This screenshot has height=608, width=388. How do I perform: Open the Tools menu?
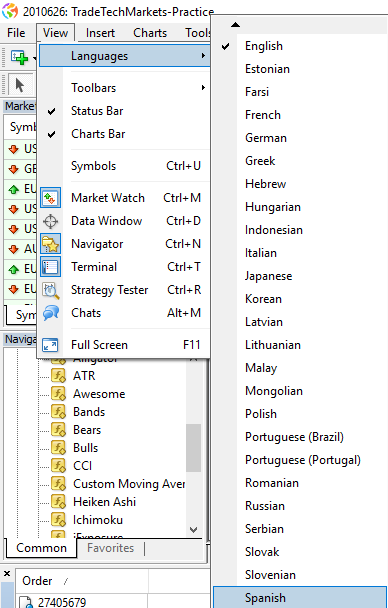(x=197, y=33)
